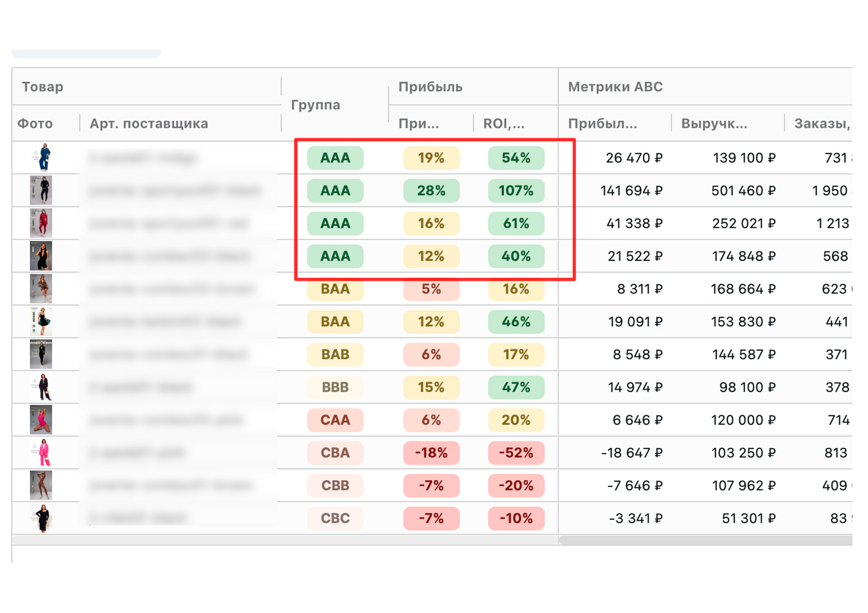Click the Метрики ABC group header
Viewport: 868px width, 613px height.
click(x=615, y=87)
